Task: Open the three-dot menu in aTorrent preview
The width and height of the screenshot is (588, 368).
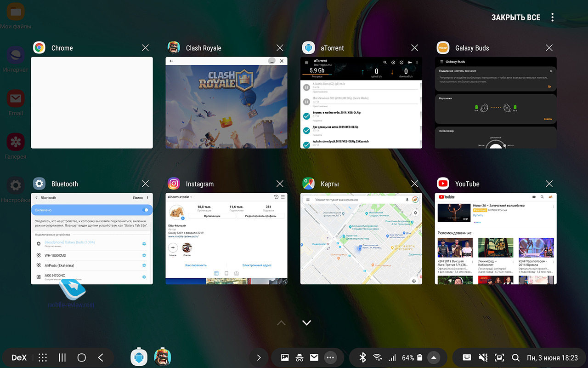Action: (x=417, y=62)
